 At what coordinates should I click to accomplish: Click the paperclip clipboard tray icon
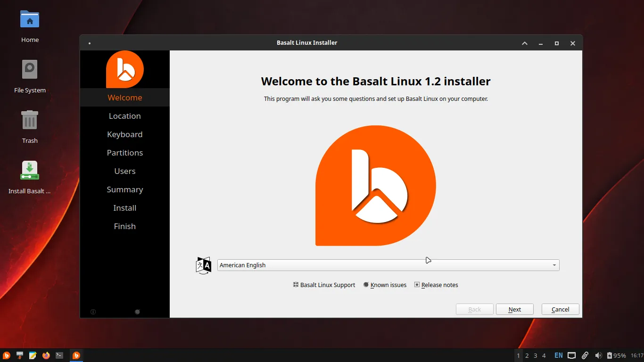click(585, 355)
